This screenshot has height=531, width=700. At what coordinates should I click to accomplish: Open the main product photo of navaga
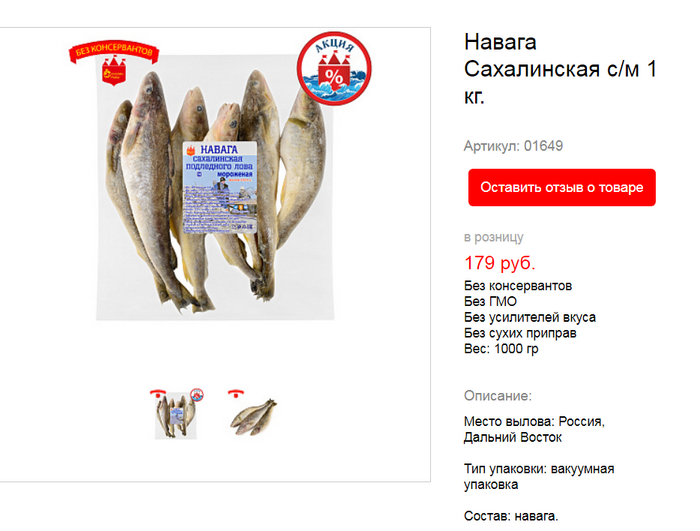click(215, 187)
